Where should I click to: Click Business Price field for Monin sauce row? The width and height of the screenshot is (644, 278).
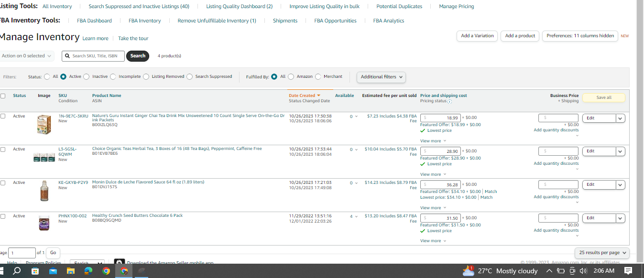(558, 184)
